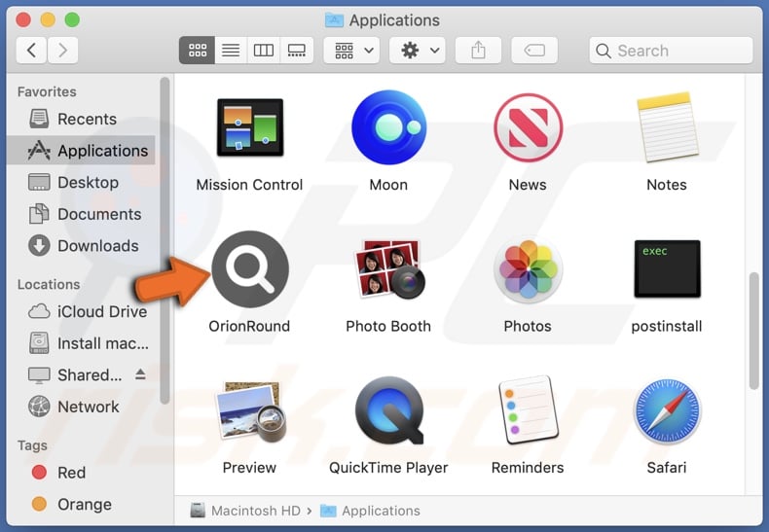Open Recents in the sidebar
Image resolution: width=769 pixels, height=532 pixels.
pos(82,119)
